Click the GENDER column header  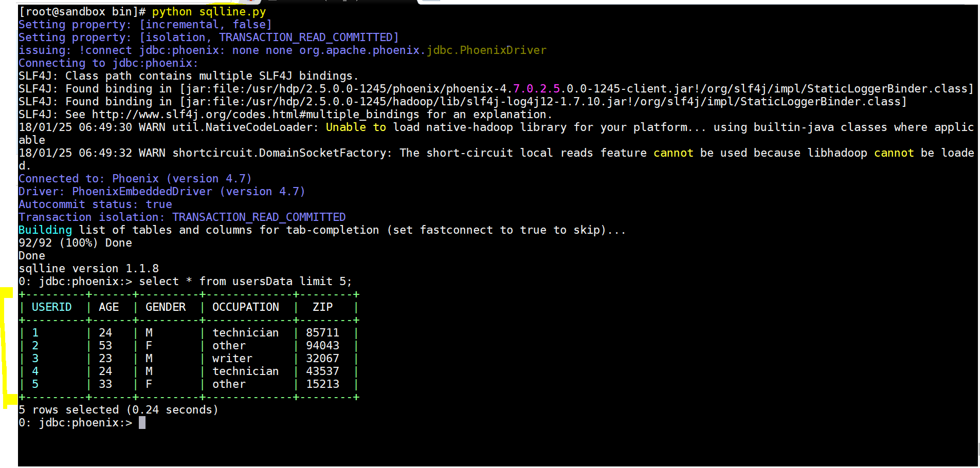coord(166,307)
